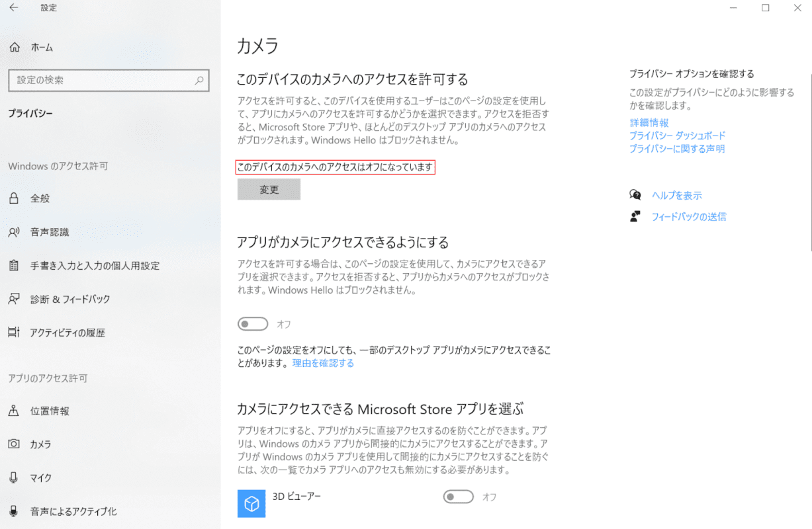The width and height of the screenshot is (812, 529).
Task: Open プライバシーに関する声明 link
Action: [676, 149]
